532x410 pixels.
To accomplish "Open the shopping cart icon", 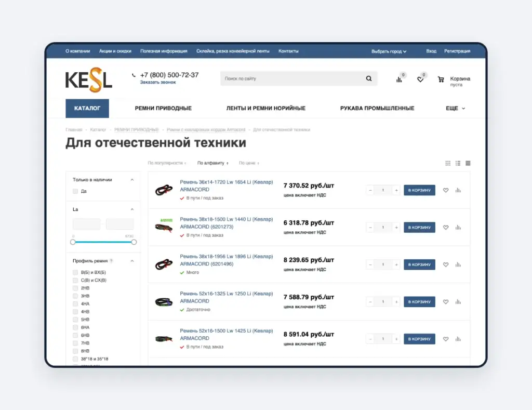I will [x=441, y=80].
